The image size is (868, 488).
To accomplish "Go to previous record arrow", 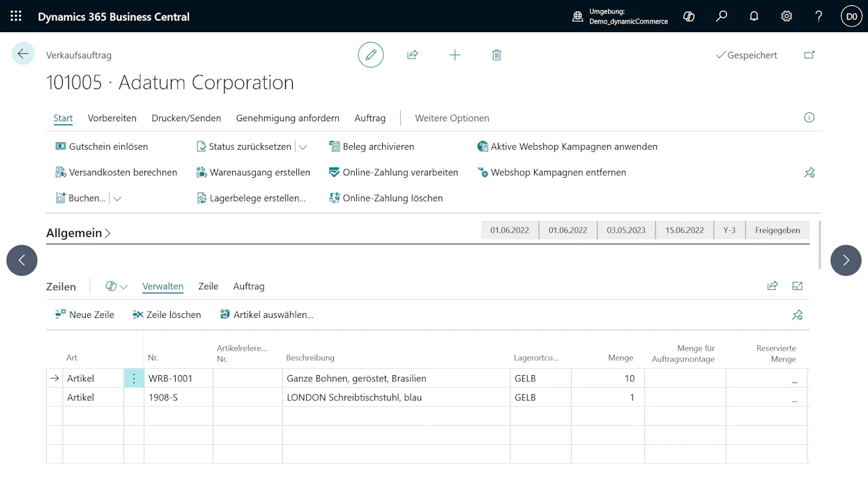I will pyautogui.click(x=22, y=260).
